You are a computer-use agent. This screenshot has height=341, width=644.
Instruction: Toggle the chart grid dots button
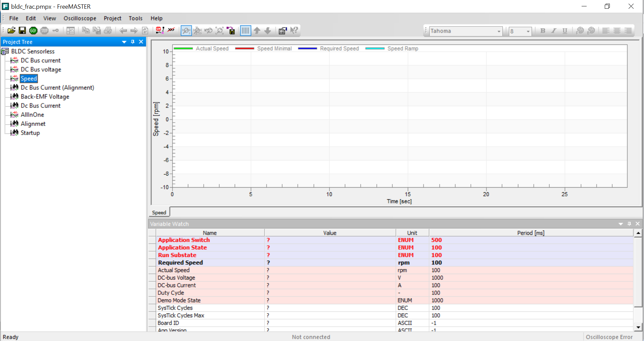click(x=246, y=30)
